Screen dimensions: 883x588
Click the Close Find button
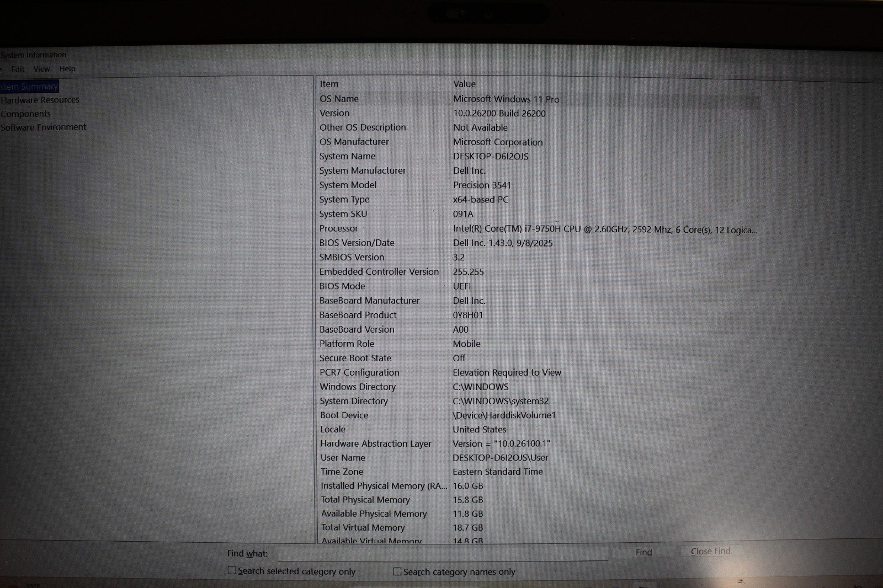pos(710,551)
